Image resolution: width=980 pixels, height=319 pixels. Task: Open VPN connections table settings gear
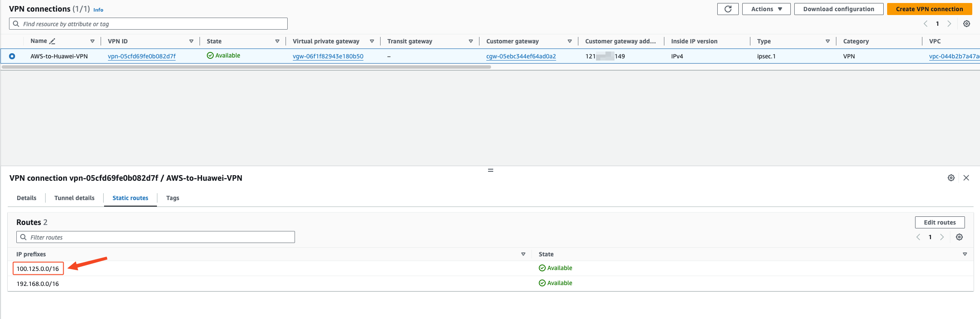click(966, 24)
